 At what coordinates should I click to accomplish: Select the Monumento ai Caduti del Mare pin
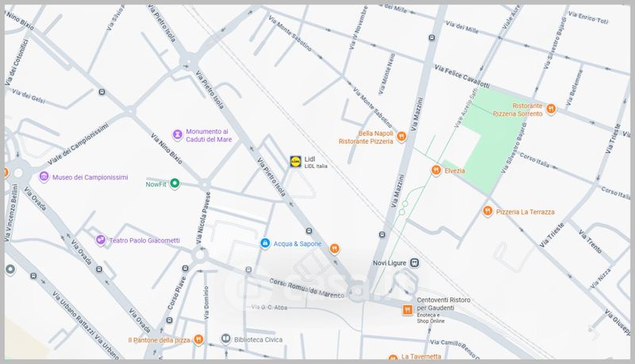177,136
